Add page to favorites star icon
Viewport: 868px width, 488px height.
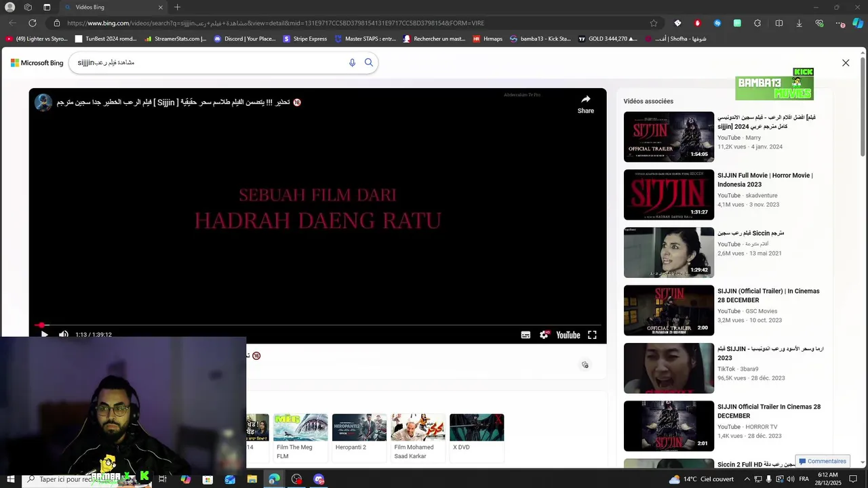pyautogui.click(x=654, y=23)
